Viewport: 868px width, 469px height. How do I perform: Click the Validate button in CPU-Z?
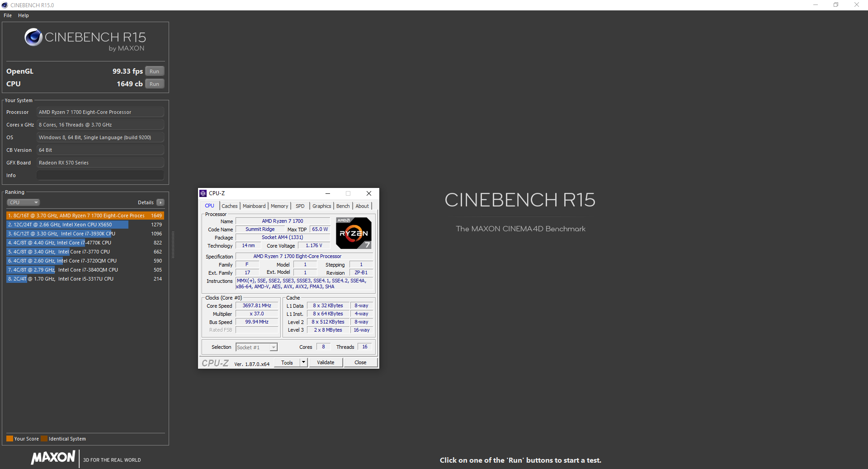tap(325, 362)
